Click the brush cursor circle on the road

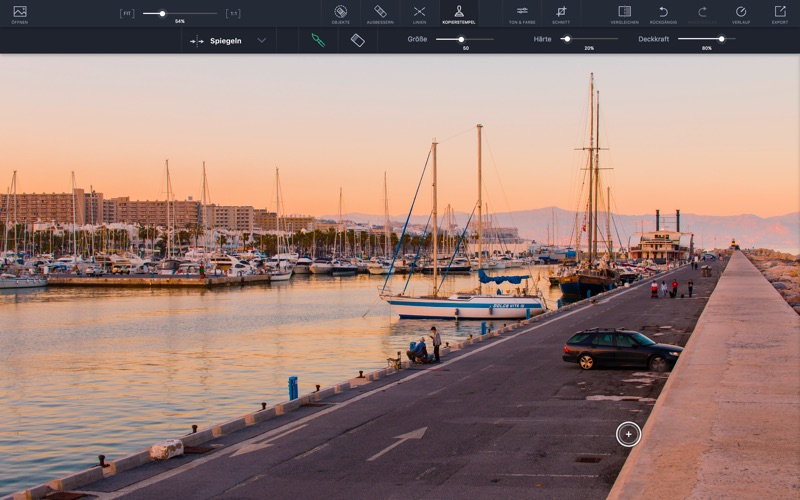click(x=628, y=434)
